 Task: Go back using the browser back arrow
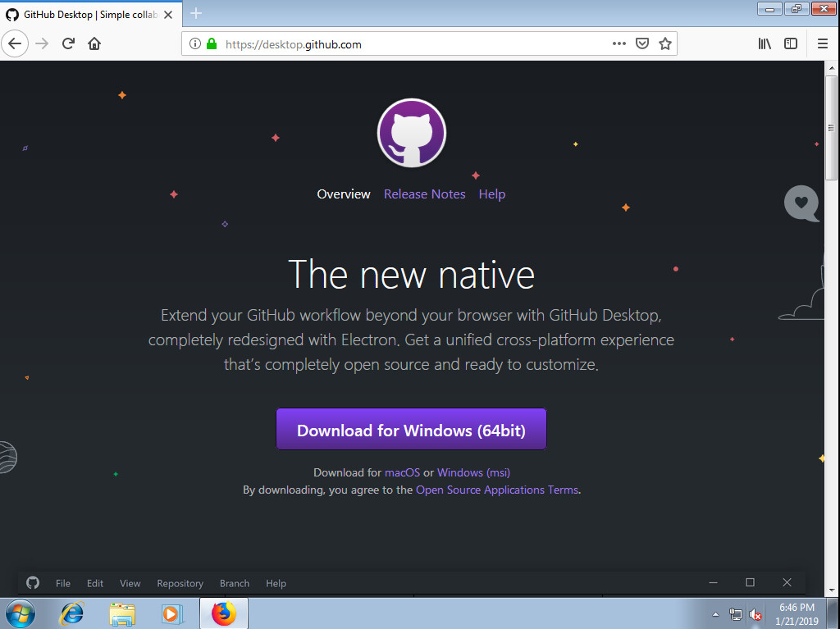click(x=15, y=44)
